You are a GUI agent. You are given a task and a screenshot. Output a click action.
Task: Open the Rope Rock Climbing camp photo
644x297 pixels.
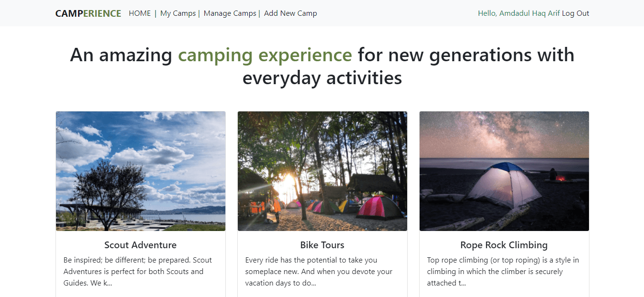pyautogui.click(x=504, y=171)
